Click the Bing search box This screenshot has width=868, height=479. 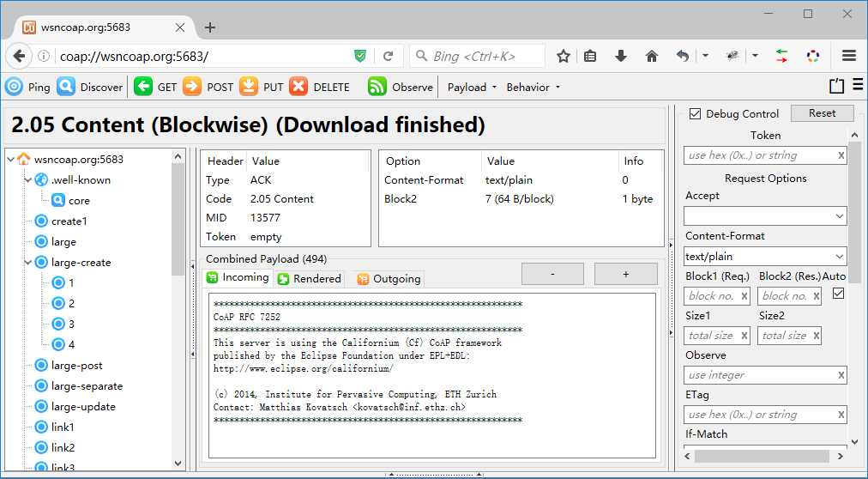(x=477, y=56)
